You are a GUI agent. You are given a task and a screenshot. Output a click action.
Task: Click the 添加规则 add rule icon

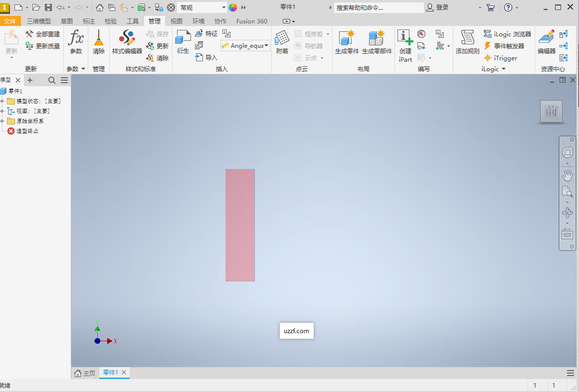(x=467, y=42)
